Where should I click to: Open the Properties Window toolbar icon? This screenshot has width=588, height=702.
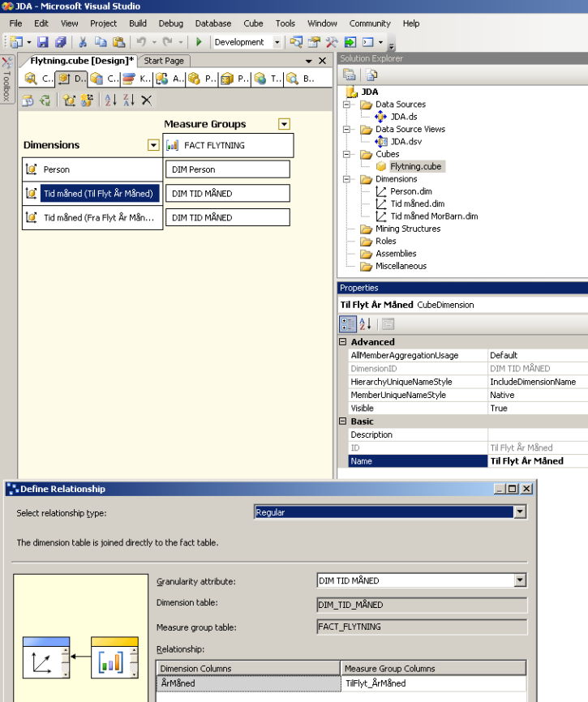pos(314,42)
